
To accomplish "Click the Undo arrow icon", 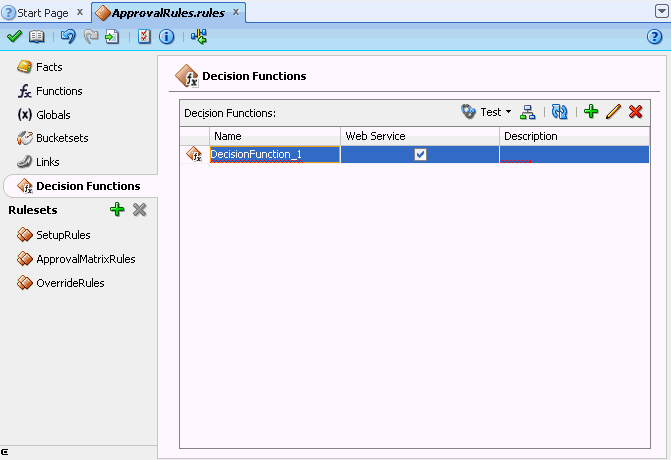I will coord(68,37).
